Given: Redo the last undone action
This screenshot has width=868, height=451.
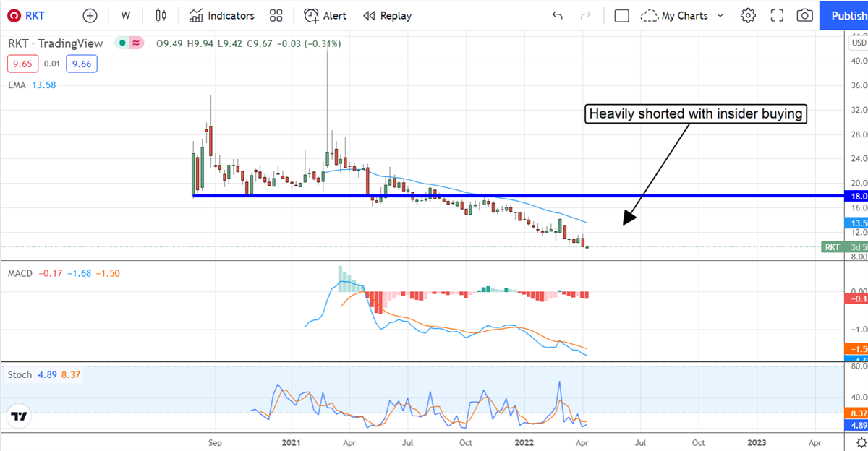Looking at the screenshot, I should point(586,15).
